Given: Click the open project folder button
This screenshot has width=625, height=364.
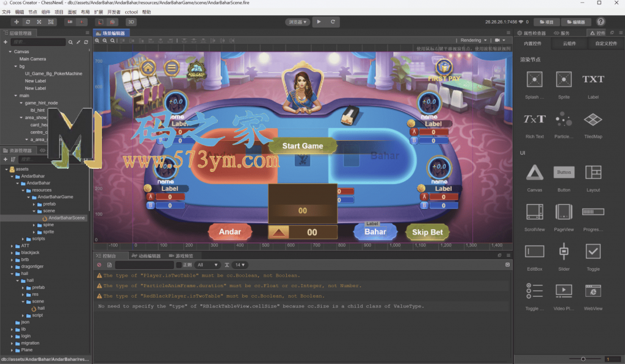Looking at the screenshot, I should pos(546,22).
